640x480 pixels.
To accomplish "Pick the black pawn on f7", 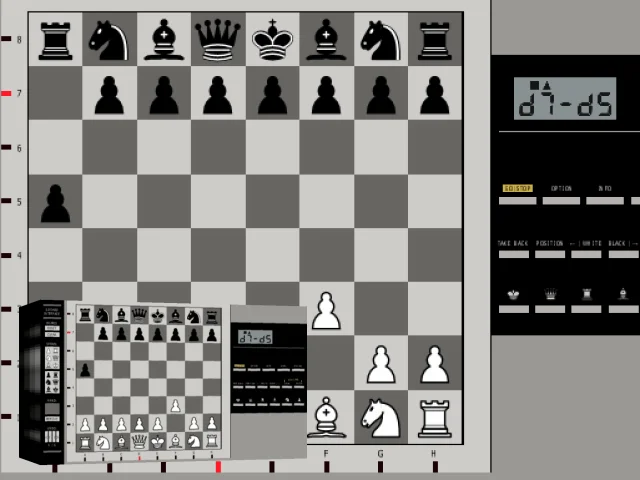I will tap(326, 95).
